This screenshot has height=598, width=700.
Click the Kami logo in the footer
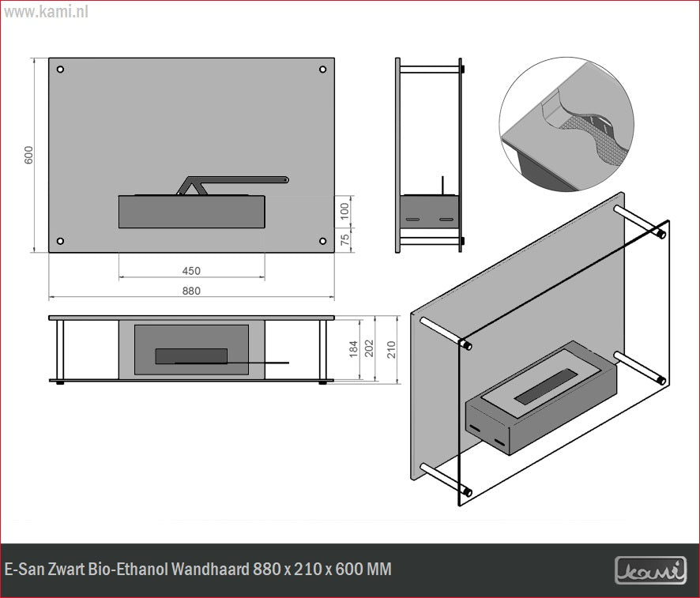point(650,570)
